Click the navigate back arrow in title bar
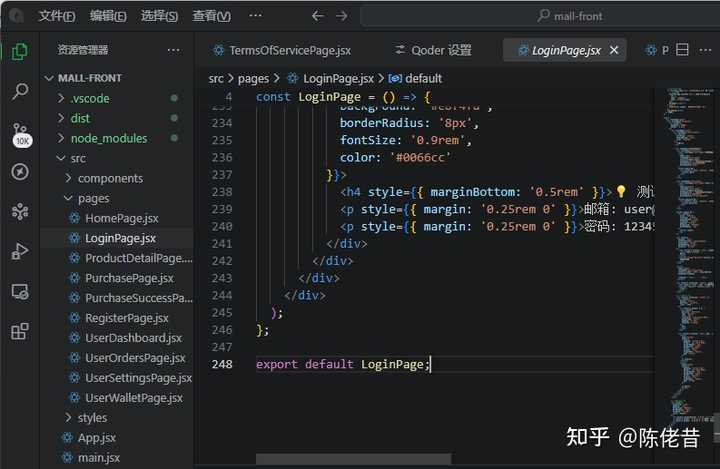Image resolution: width=720 pixels, height=469 pixels. coord(317,16)
